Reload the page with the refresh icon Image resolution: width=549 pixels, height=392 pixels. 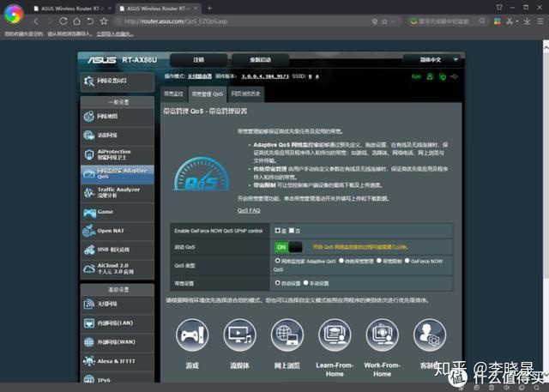(63, 21)
